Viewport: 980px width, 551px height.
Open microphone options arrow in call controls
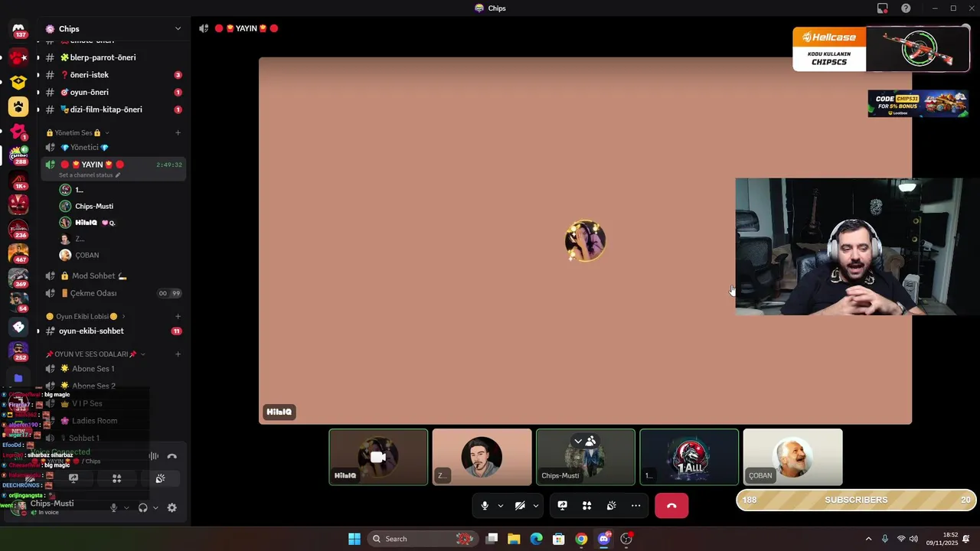click(x=501, y=506)
